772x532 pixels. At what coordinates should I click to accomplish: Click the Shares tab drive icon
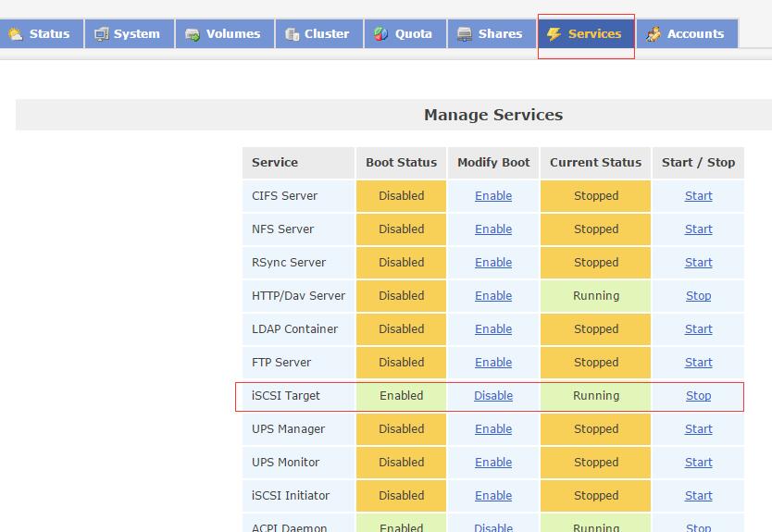tap(465, 34)
